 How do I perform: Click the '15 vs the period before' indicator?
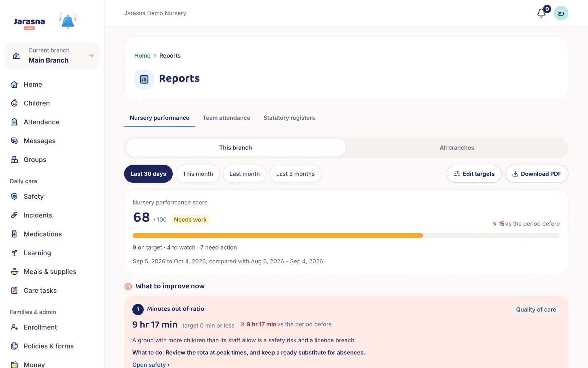tap(526, 223)
